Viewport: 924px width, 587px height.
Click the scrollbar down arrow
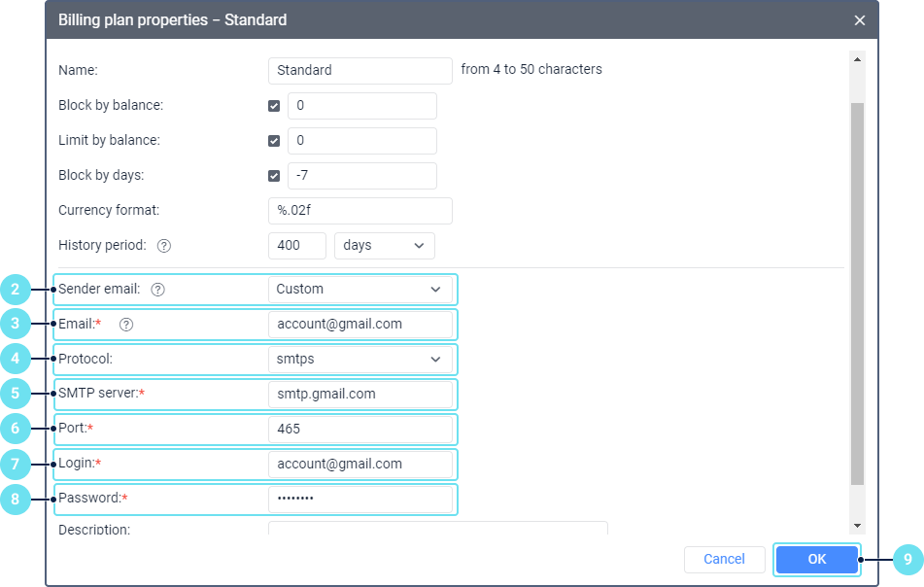(857, 526)
